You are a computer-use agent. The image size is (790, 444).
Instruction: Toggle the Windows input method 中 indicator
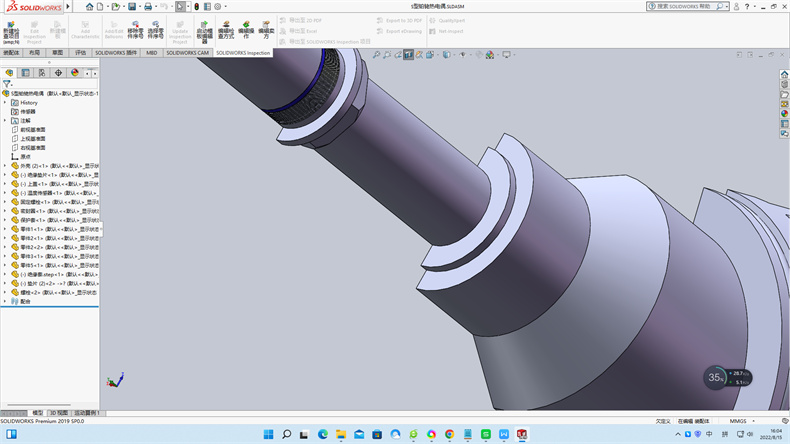[x=710, y=434]
